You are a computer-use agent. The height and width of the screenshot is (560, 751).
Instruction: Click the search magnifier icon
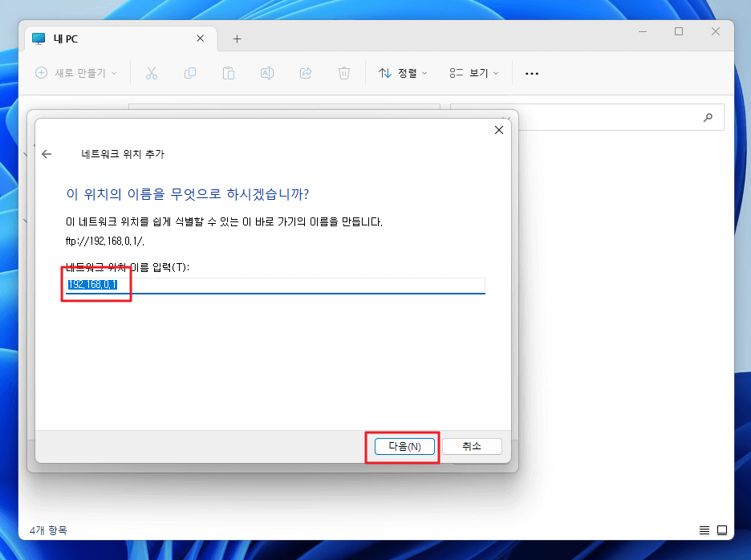pos(707,117)
